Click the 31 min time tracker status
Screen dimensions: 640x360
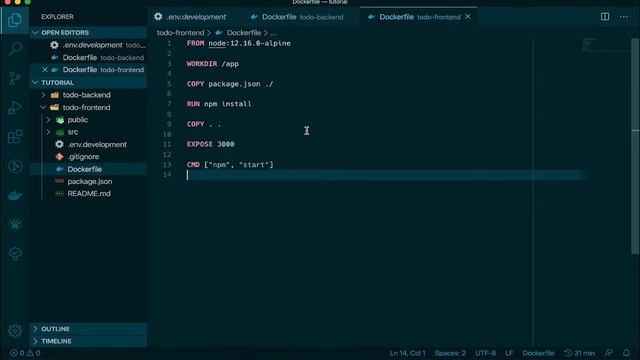coord(579,353)
